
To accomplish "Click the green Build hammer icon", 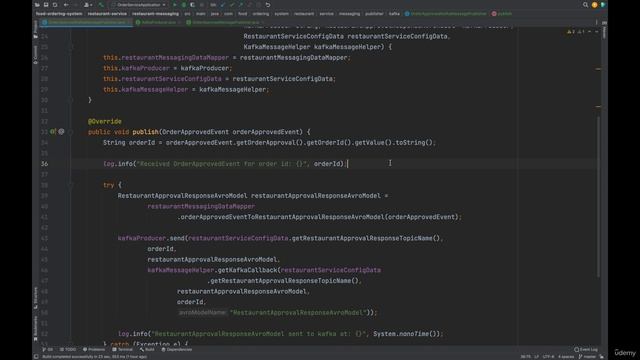I will tap(101, 5).
